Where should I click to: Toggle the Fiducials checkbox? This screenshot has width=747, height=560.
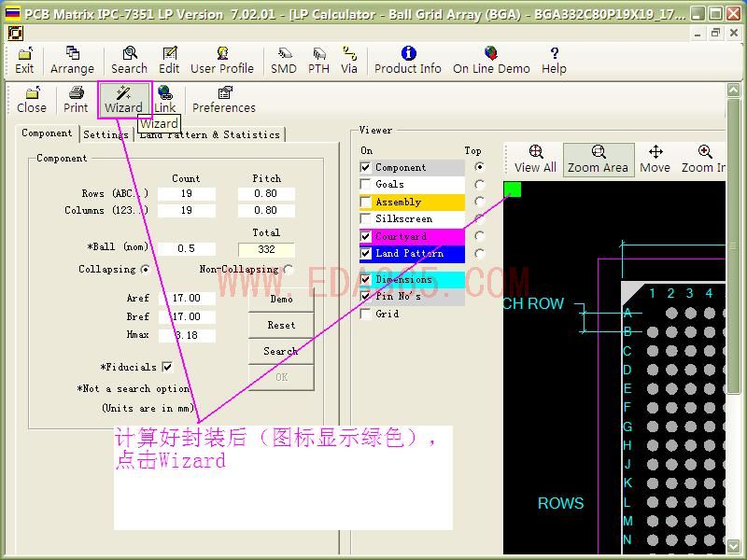coord(167,367)
